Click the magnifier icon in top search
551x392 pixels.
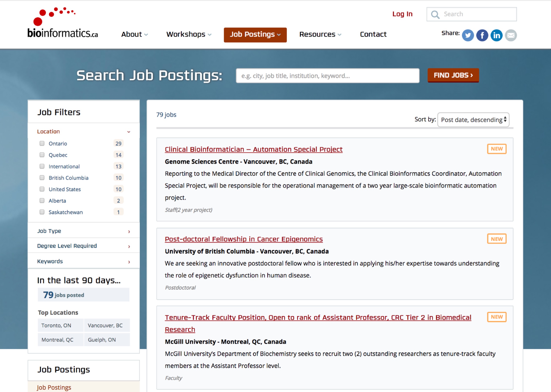tap(435, 15)
